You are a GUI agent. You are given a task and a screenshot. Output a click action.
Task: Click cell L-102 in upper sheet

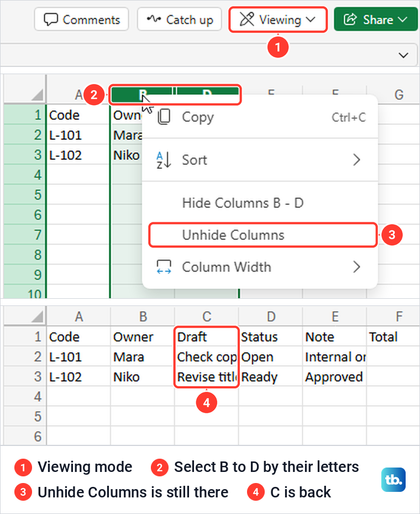tap(78, 155)
